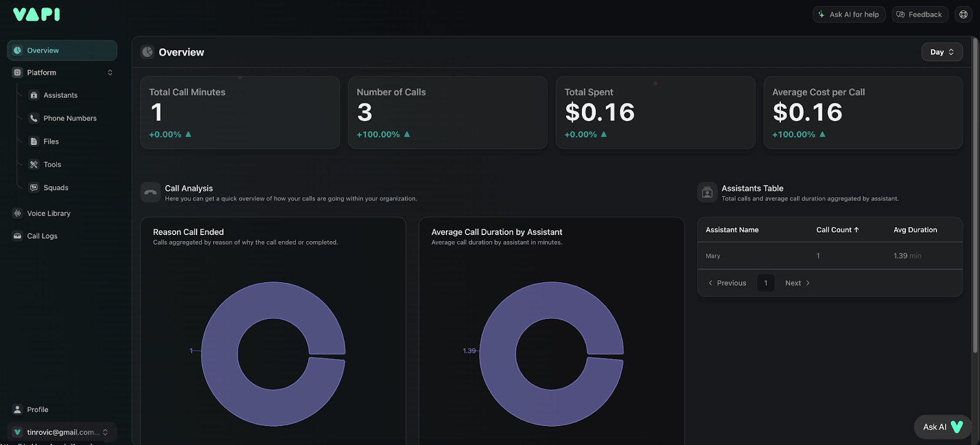Click the 1.39 label beside the donut chart
Image resolution: width=980 pixels, height=445 pixels.
(x=469, y=351)
